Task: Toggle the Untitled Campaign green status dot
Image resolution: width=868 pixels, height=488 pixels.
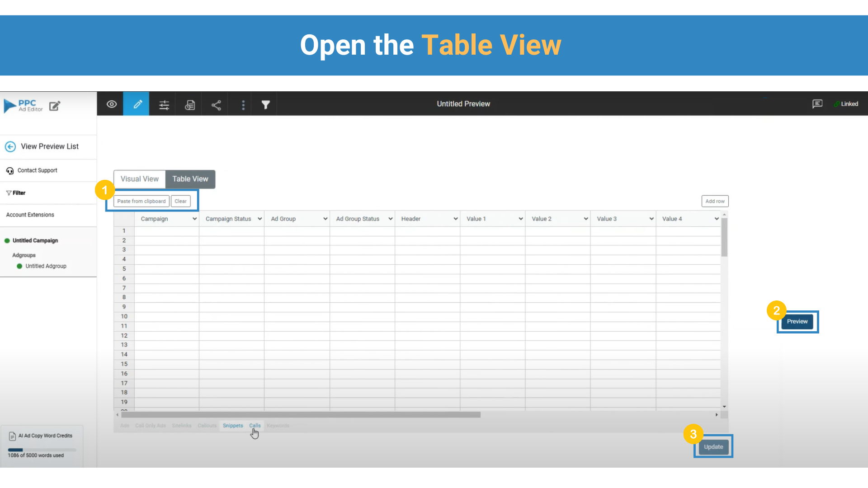Action: click(7, 241)
